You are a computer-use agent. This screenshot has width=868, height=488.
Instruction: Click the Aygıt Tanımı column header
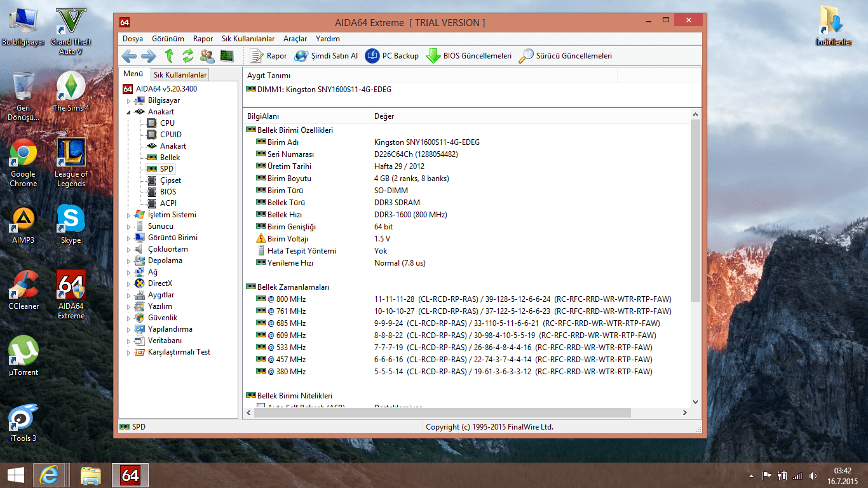coord(430,76)
